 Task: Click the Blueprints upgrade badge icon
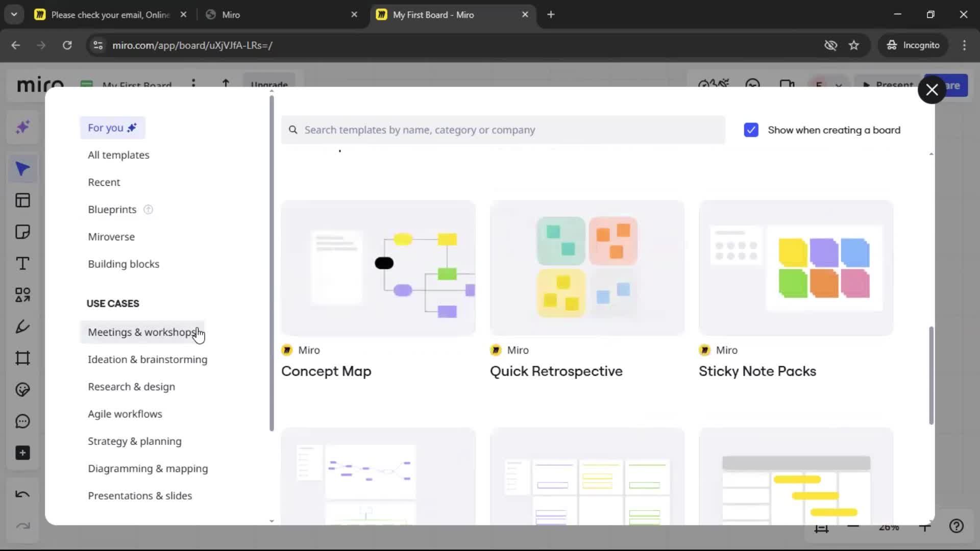(x=148, y=210)
